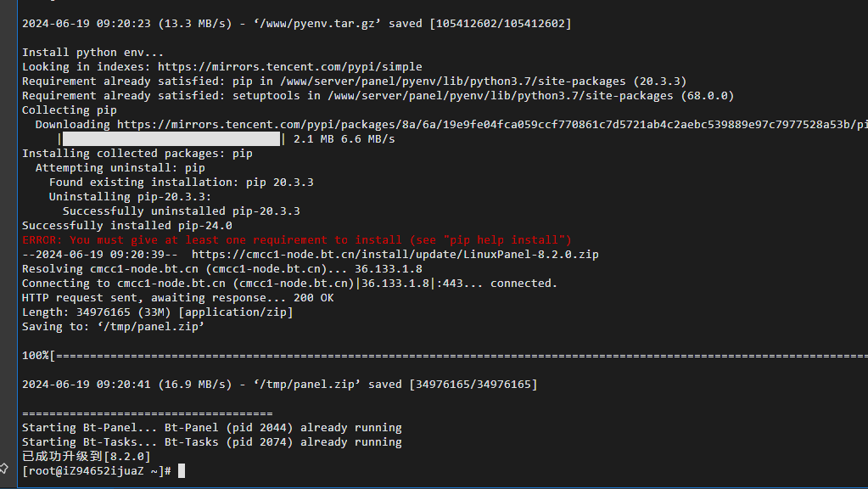This screenshot has width=868, height=489.
Task: Click the white pip download progress bar
Action: click(x=171, y=139)
